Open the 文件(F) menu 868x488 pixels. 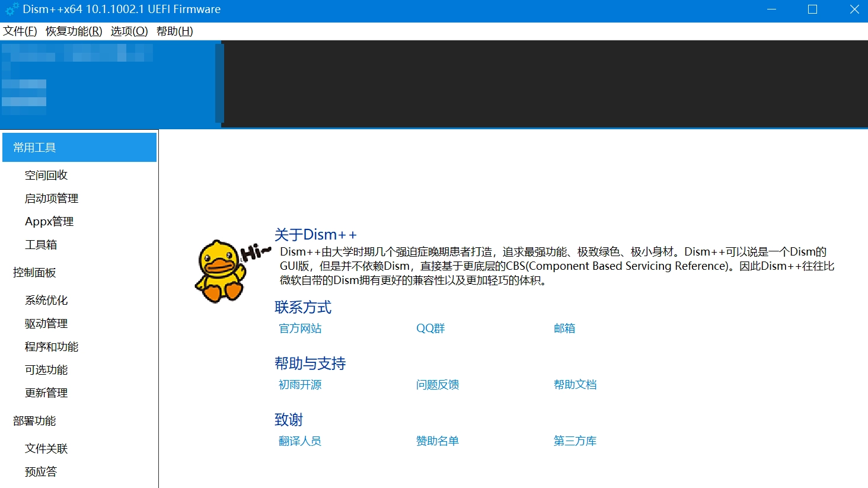point(20,31)
